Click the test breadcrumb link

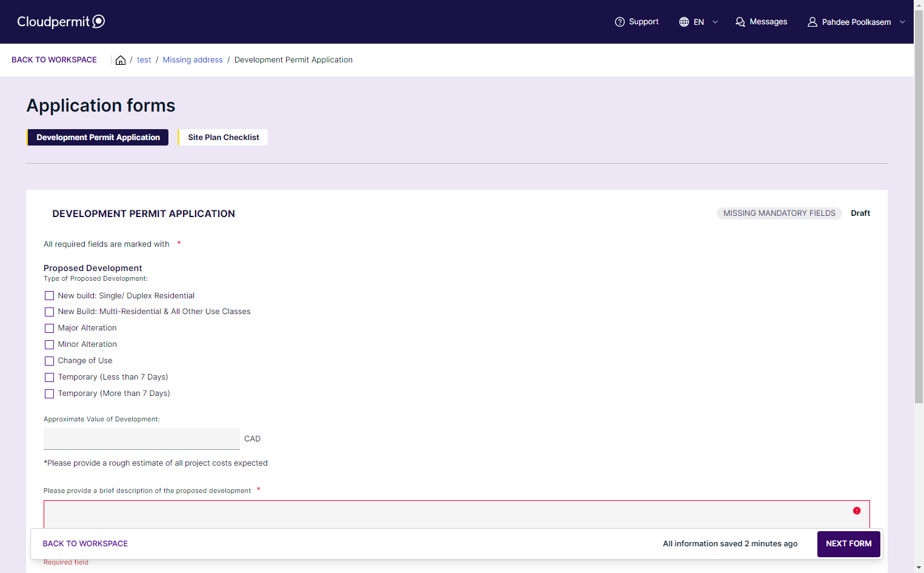tap(144, 60)
